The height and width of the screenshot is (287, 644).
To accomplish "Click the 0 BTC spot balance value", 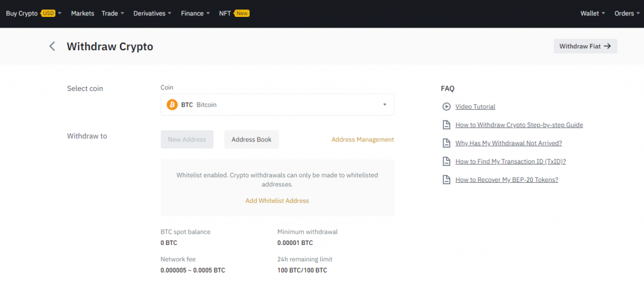I will (169, 242).
